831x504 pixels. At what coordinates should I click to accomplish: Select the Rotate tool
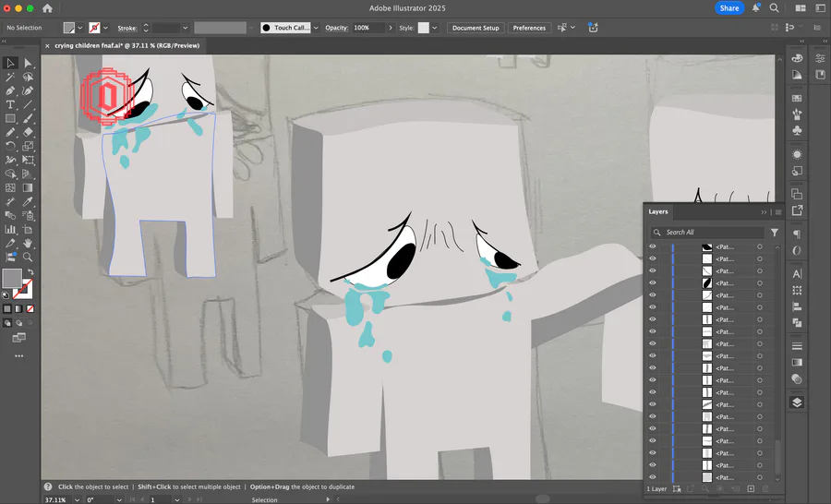[x=10, y=146]
